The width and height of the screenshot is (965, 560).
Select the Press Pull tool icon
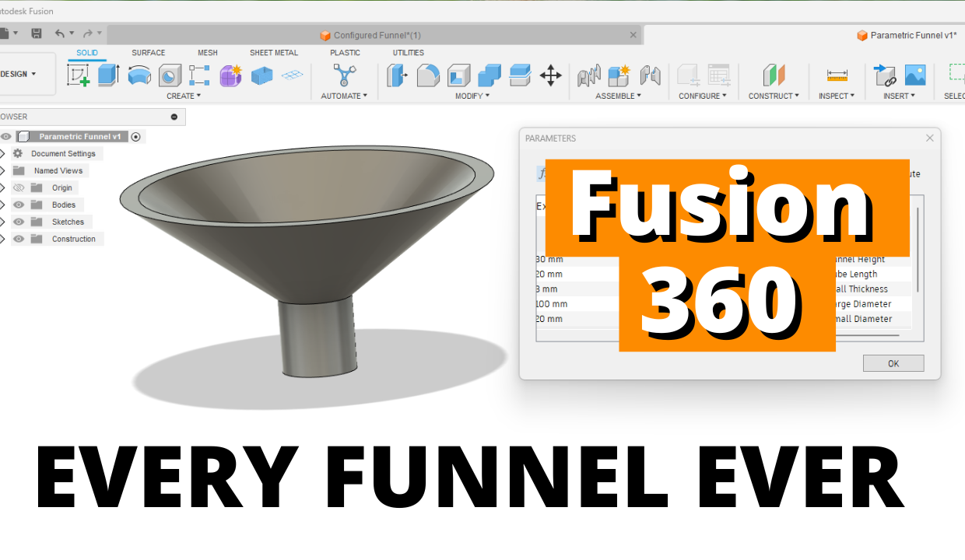click(398, 75)
